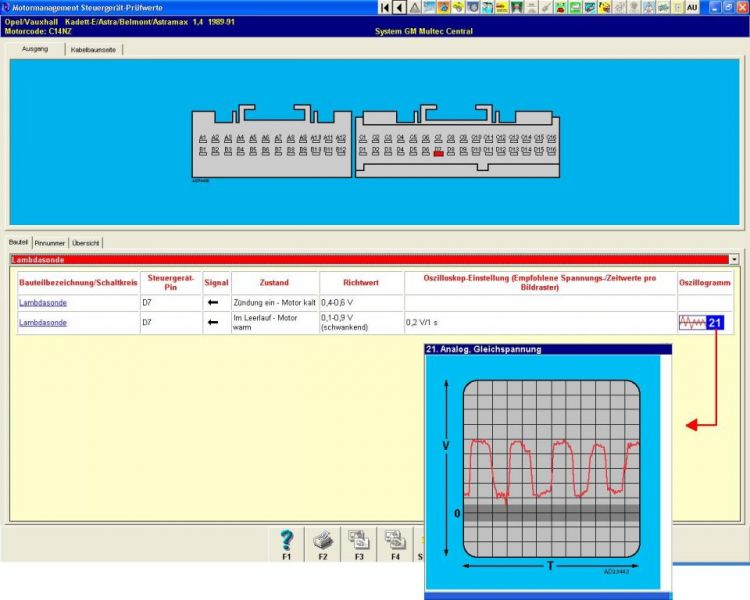Click the F2 print icon
The height and width of the screenshot is (600, 750).
click(x=323, y=541)
